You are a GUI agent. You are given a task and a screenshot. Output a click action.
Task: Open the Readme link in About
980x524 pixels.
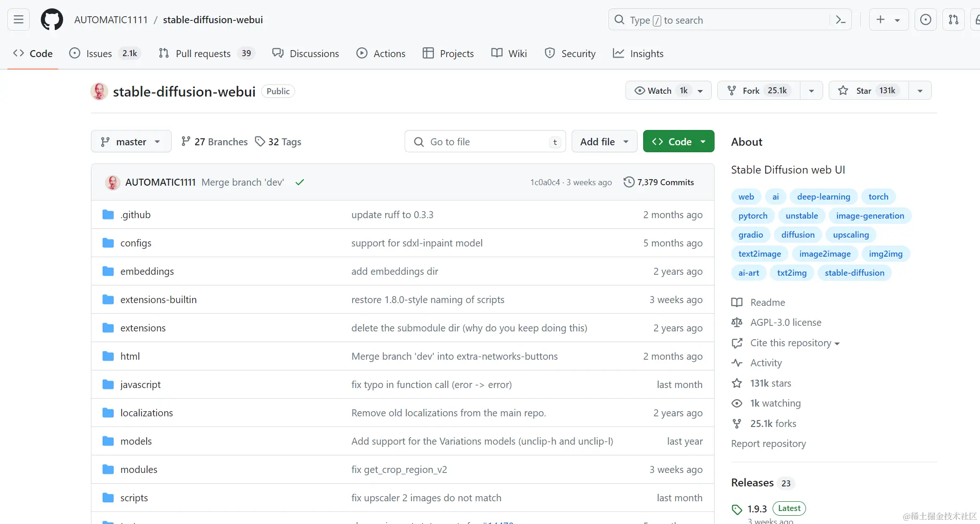(x=758, y=303)
